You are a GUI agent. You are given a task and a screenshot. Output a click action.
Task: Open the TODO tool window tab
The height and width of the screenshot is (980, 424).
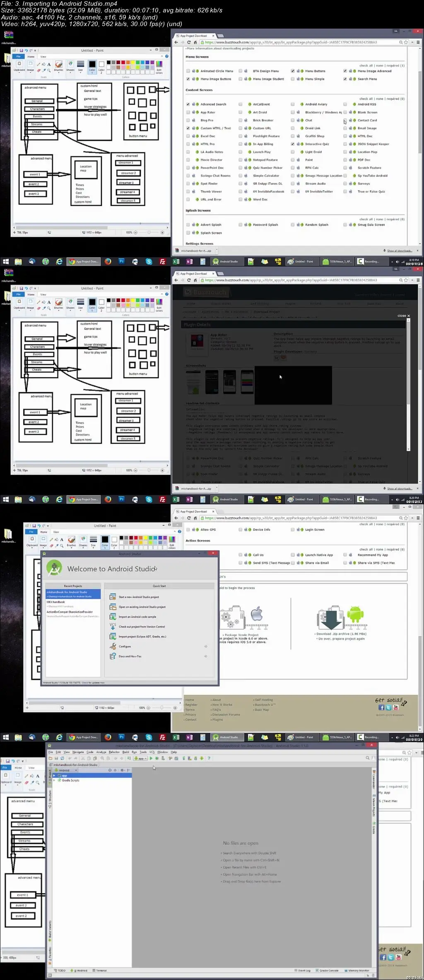[60, 970]
